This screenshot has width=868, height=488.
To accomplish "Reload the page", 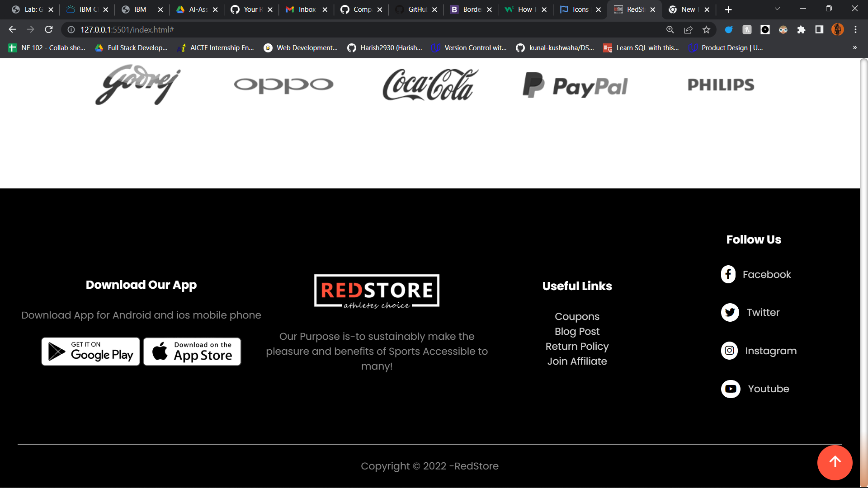I will [49, 30].
